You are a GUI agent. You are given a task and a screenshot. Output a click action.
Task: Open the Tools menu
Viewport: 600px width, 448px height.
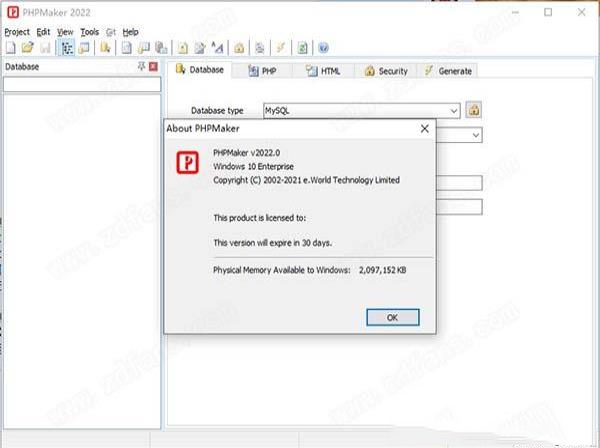coord(90,32)
